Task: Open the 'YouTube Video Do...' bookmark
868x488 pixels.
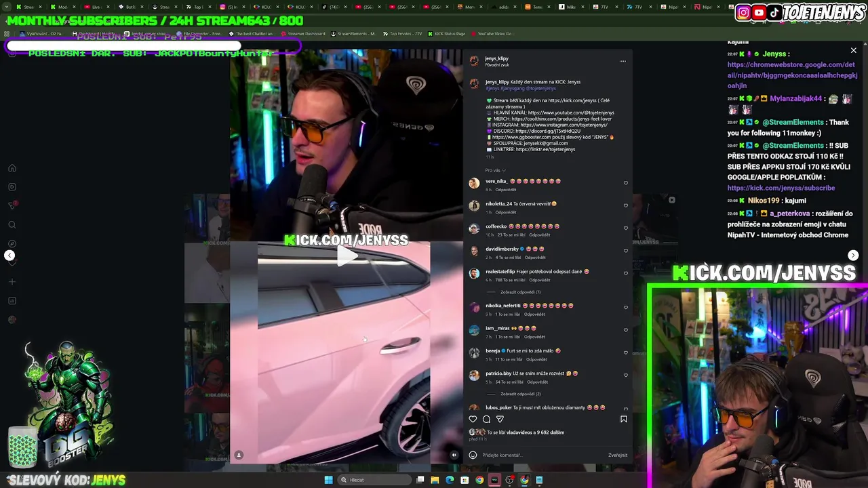Action: (492, 34)
